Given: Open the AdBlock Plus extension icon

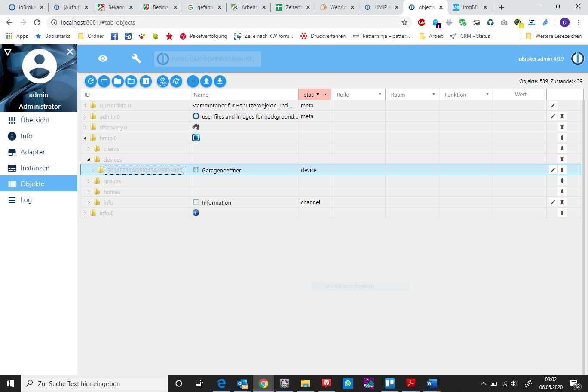Looking at the screenshot, I should click(x=422, y=22).
